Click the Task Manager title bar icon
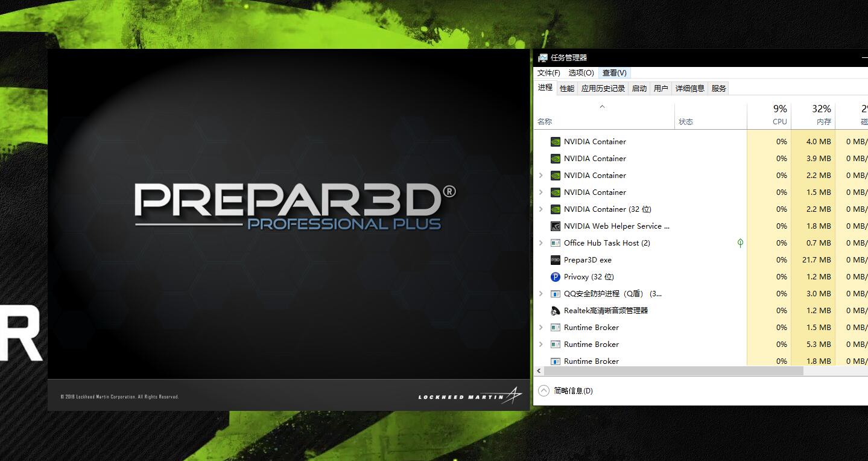 (543, 58)
